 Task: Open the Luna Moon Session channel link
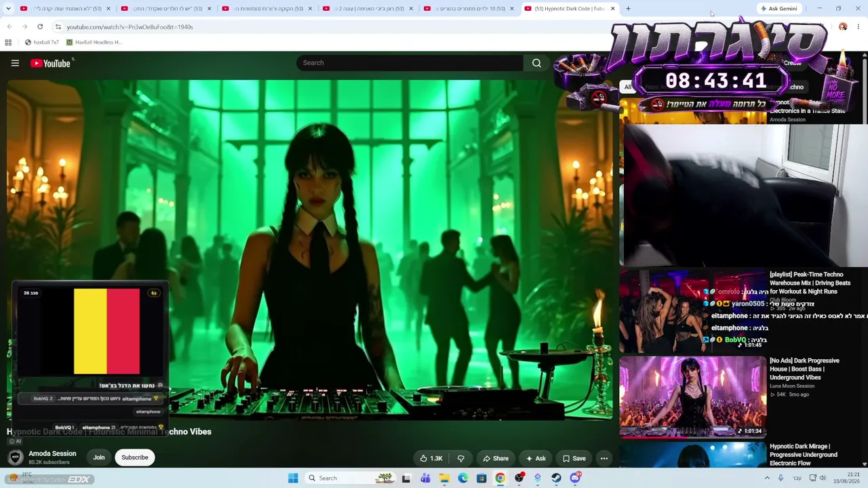coord(792,386)
